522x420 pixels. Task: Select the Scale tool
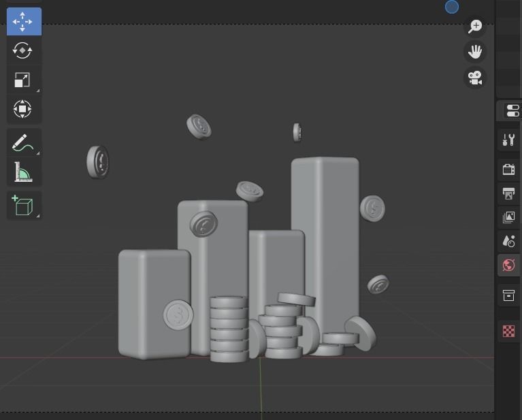coord(24,80)
